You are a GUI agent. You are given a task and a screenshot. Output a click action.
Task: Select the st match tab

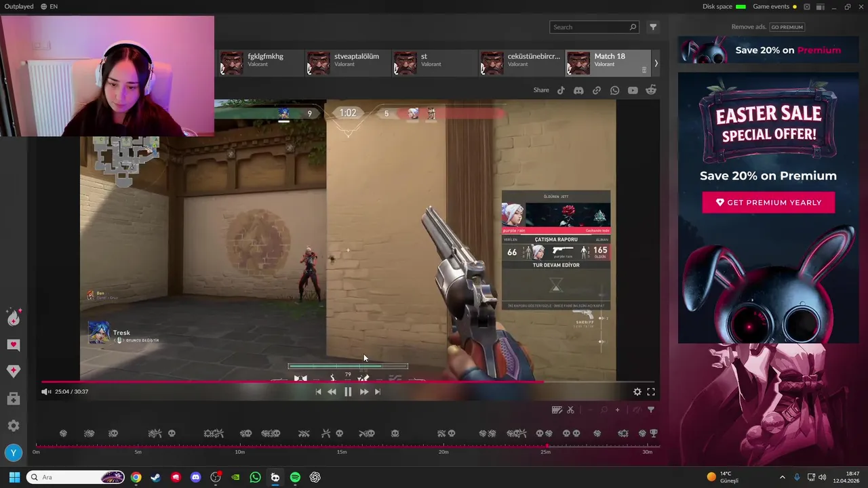click(433, 63)
